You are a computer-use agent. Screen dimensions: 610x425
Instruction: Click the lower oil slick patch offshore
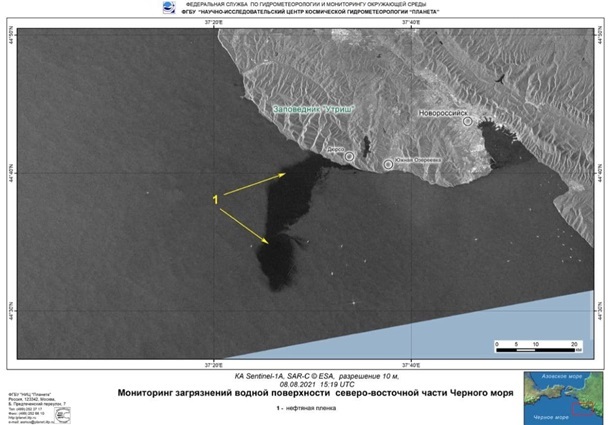(x=277, y=263)
